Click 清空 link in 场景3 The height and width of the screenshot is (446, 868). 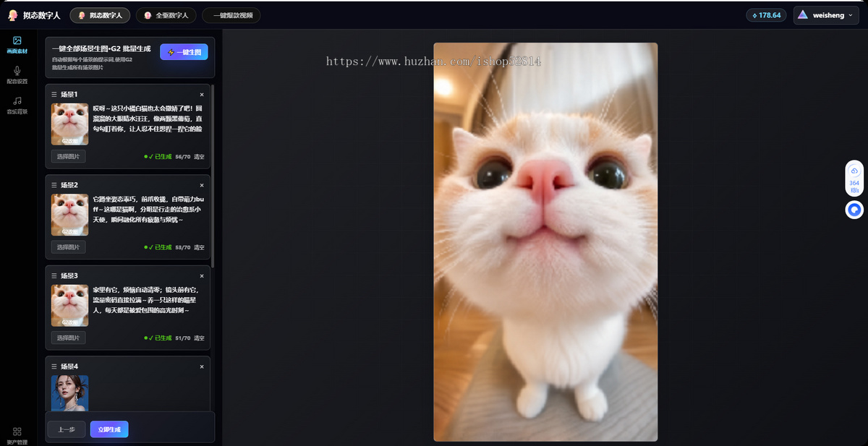click(x=199, y=338)
